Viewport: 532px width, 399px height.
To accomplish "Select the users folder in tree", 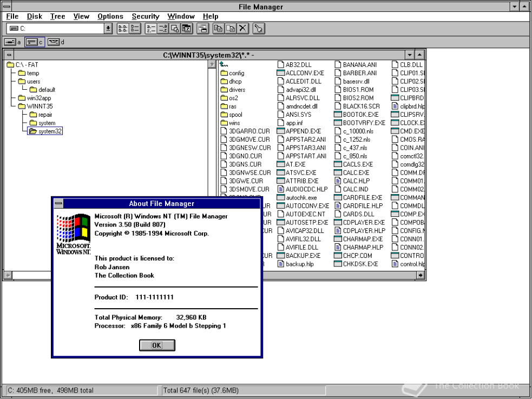I will pyautogui.click(x=29, y=81).
